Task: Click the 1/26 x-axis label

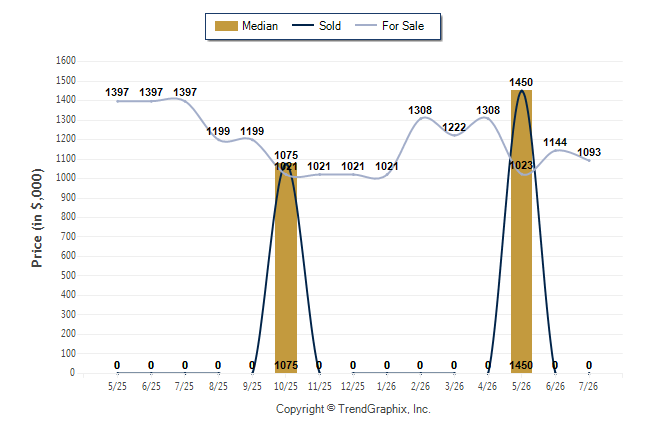Action: (387, 387)
